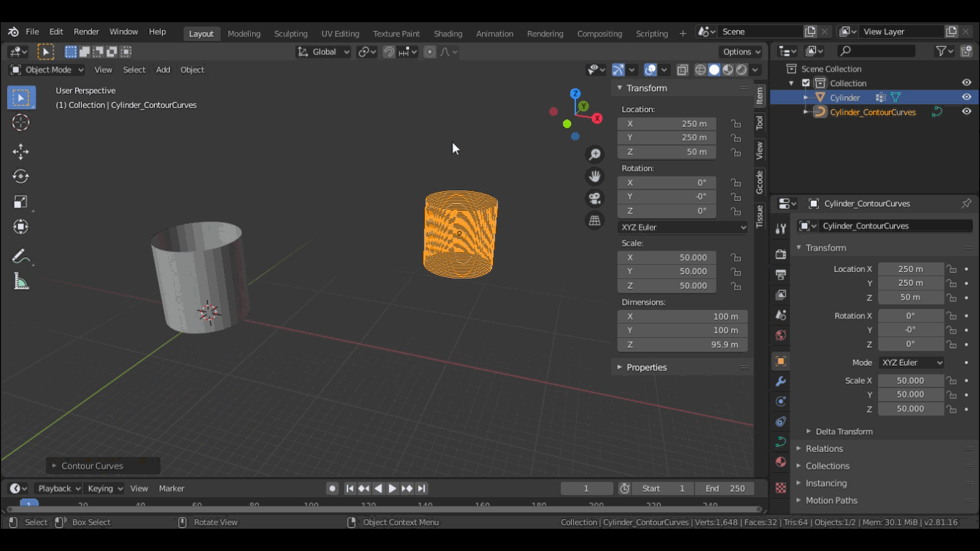Image resolution: width=980 pixels, height=551 pixels.
Task: Switch to the Sculpting workspace tab
Action: pos(291,34)
